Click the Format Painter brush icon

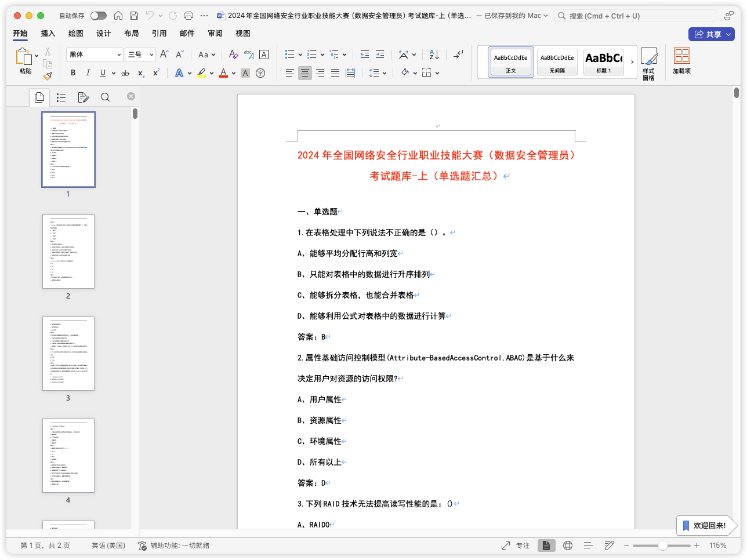coord(48,76)
